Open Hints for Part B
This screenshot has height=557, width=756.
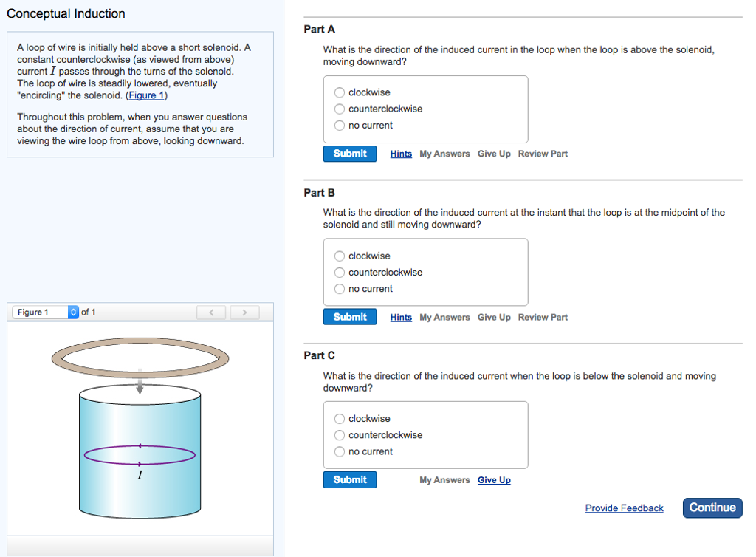point(401,318)
